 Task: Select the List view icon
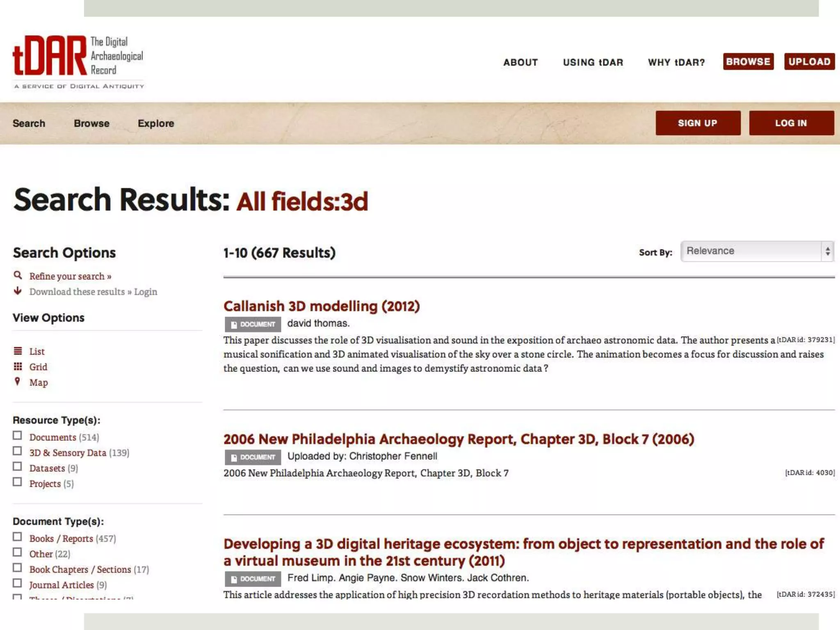18,351
